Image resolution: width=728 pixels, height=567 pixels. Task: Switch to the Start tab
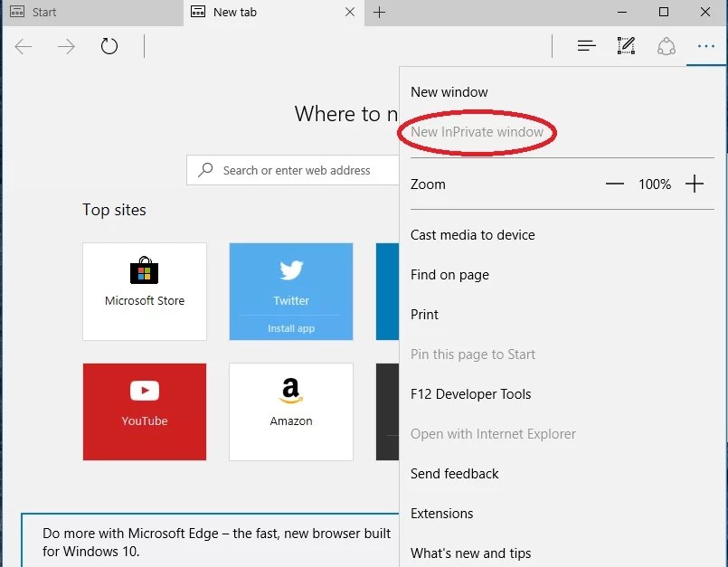[92, 13]
